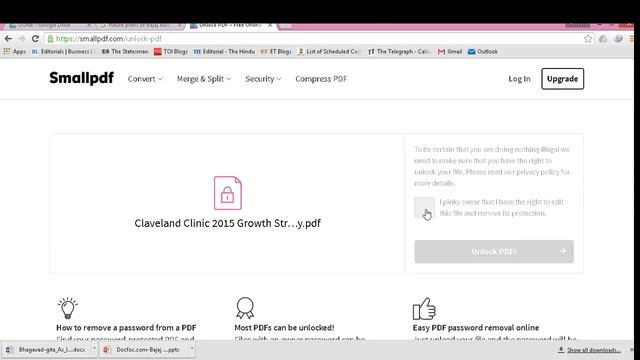
Task: Expand options for the Docfoc.com-Bajaj download
Action: tap(191, 349)
